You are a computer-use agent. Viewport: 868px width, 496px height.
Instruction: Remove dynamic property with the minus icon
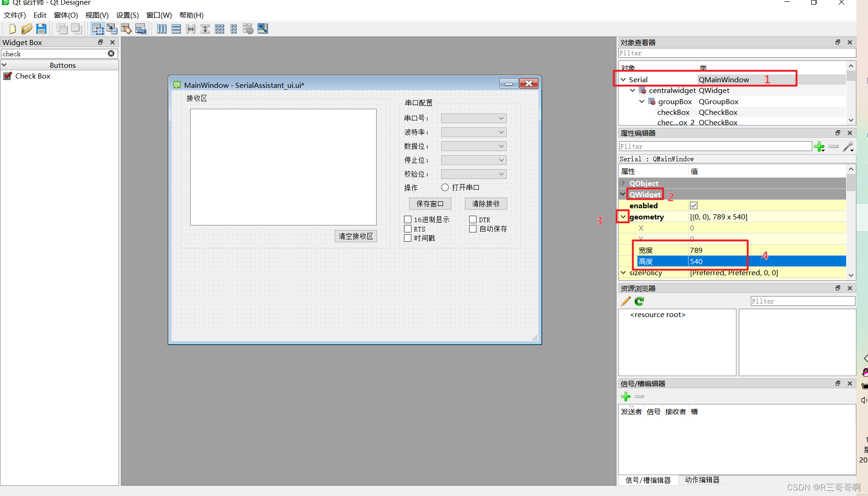[x=834, y=146]
